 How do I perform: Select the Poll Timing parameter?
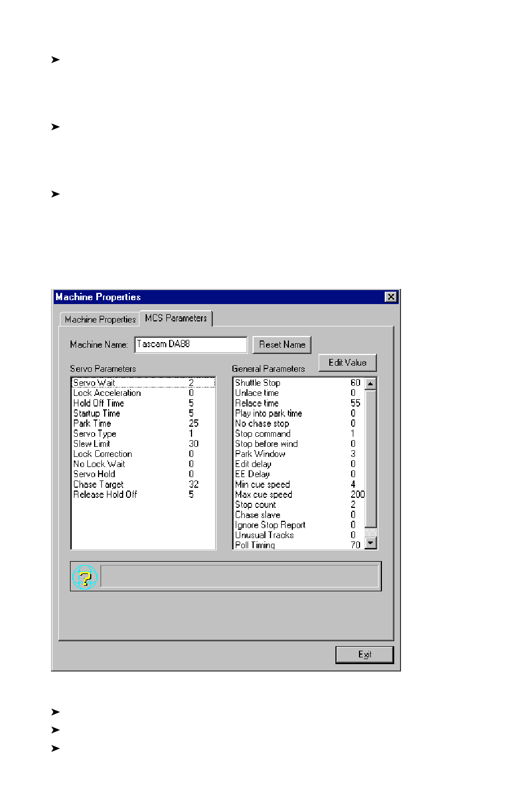pyautogui.click(x=299, y=545)
